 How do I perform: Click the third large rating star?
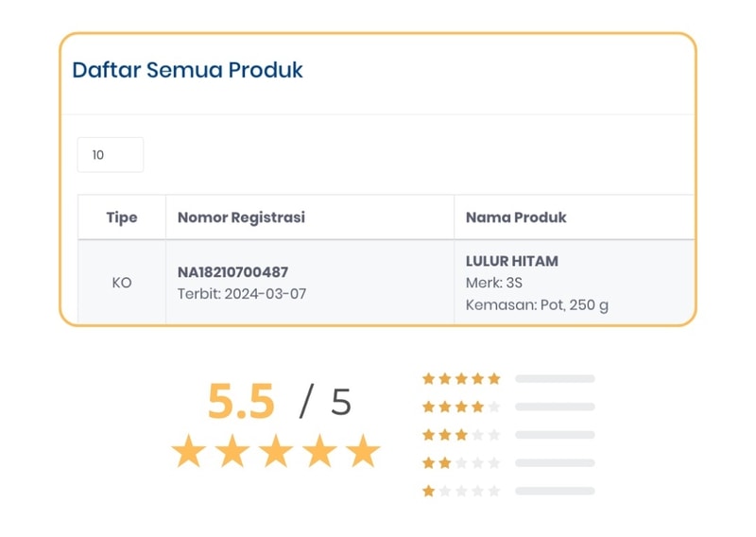tap(276, 452)
